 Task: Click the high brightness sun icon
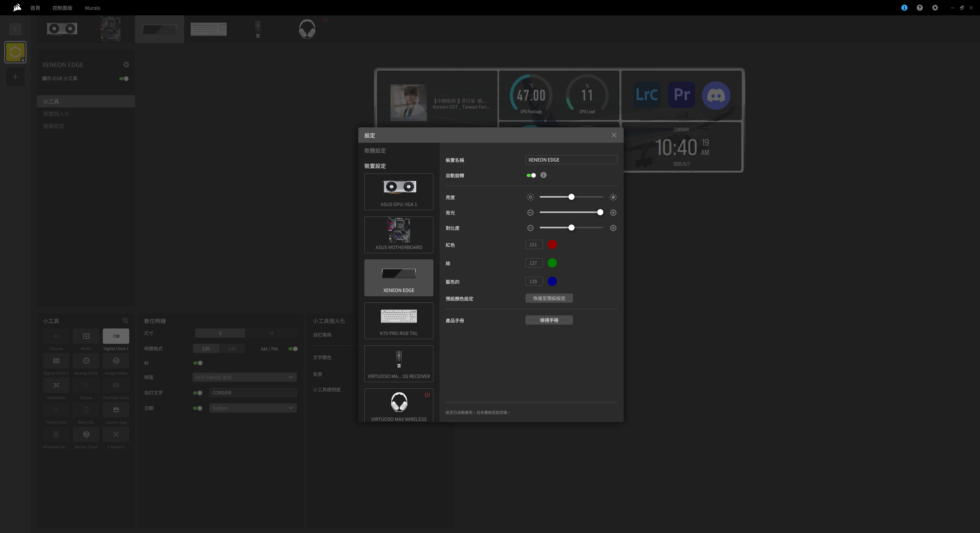(613, 197)
